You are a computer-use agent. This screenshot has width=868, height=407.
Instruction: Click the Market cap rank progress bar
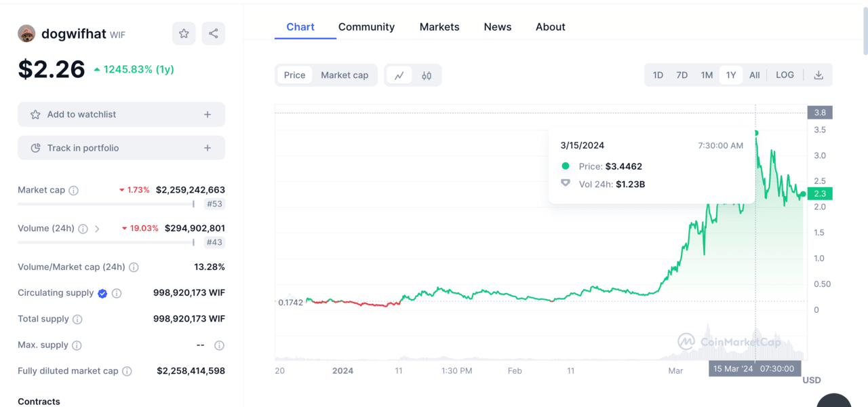point(106,203)
